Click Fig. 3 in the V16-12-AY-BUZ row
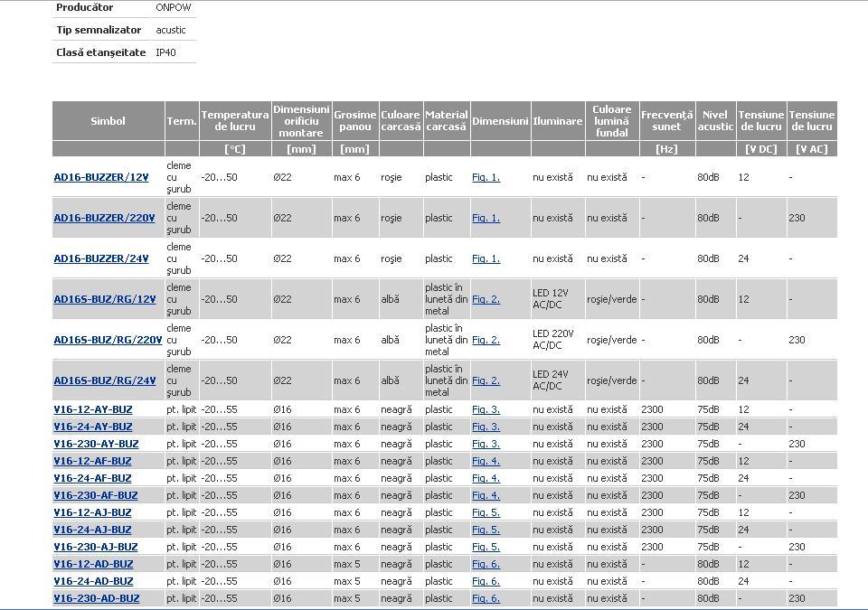Image resolution: width=868 pixels, height=610 pixels. (486, 409)
